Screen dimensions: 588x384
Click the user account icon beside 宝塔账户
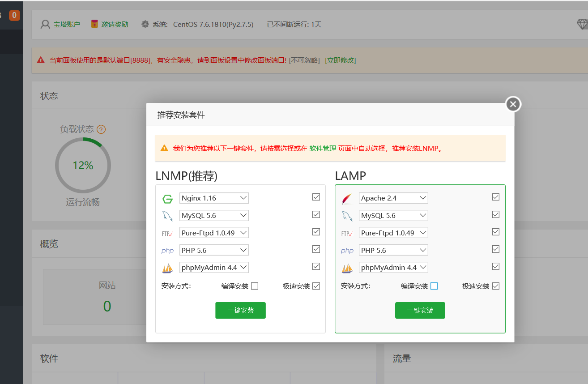pos(45,24)
